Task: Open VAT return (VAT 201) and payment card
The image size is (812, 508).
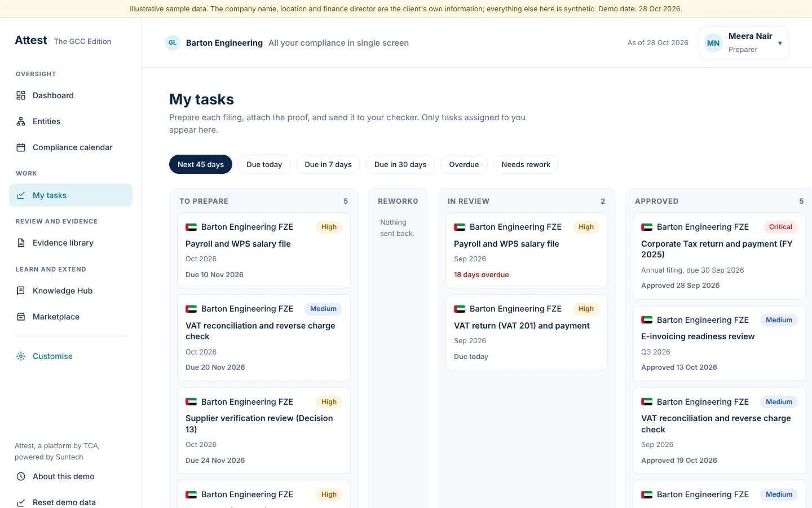Action: tap(527, 332)
